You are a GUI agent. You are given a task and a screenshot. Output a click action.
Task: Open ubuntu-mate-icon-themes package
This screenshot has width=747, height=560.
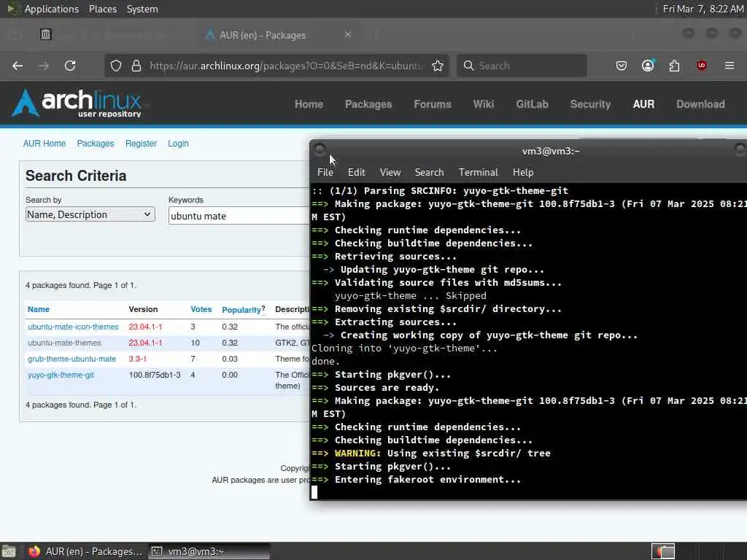point(73,327)
